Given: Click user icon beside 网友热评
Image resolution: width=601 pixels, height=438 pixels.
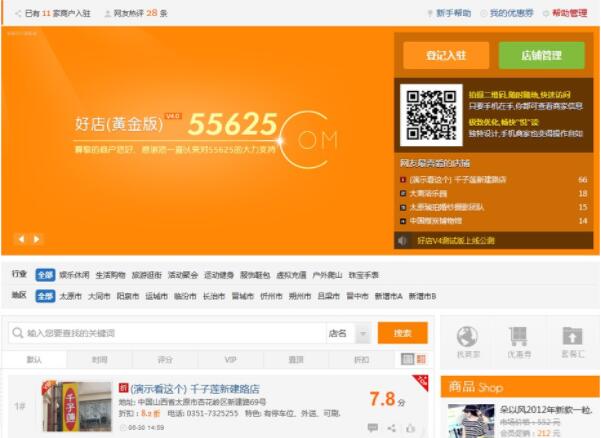Looking at the screenshot, I should (108, 14).
